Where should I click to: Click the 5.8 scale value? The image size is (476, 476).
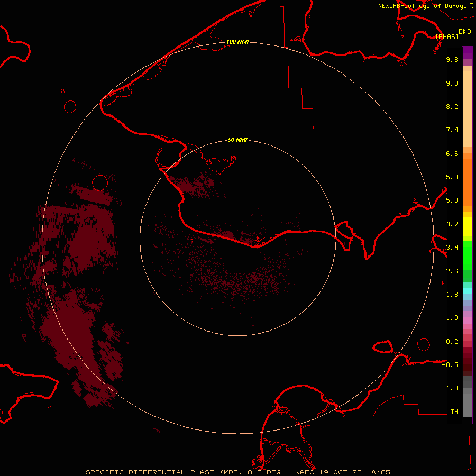[x=452, y=177]
